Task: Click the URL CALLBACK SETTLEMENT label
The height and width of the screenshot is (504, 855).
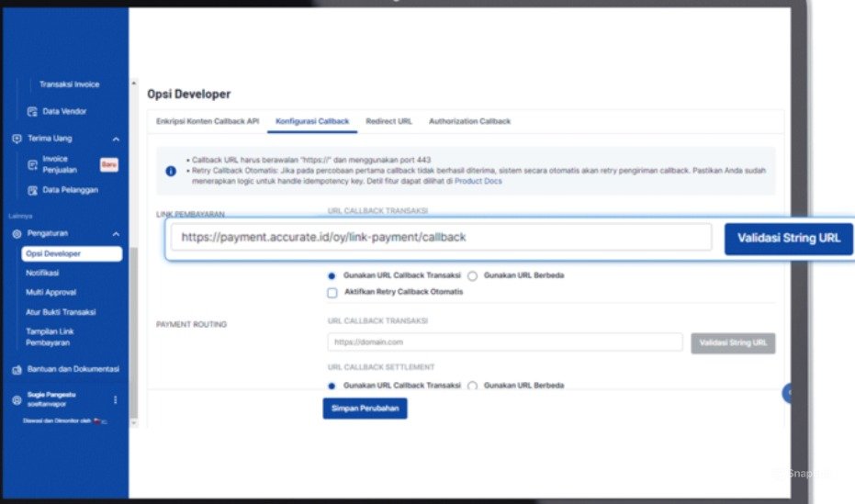Action: point(381,367)
